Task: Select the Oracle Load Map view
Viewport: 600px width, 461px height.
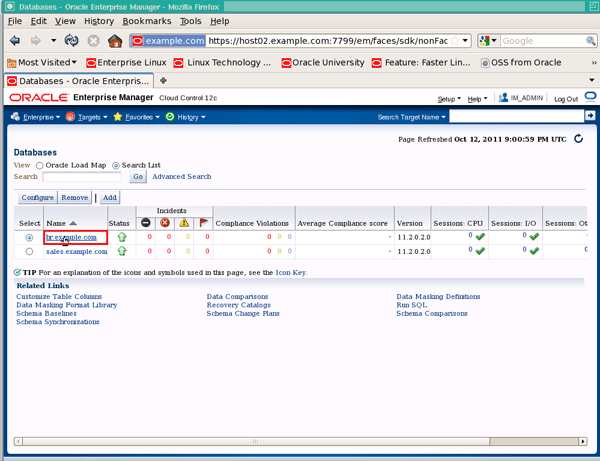Action: pyautogui.click(x=39, y=166)
